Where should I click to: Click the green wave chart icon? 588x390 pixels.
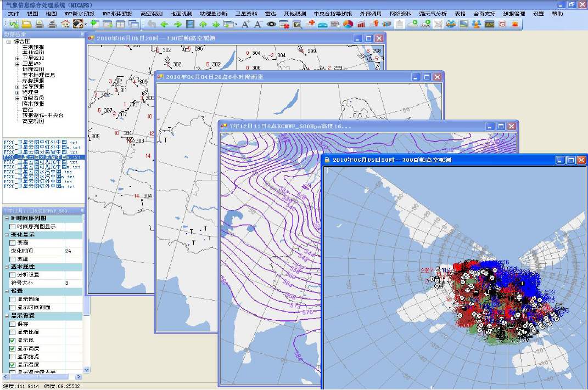(14, 24)
